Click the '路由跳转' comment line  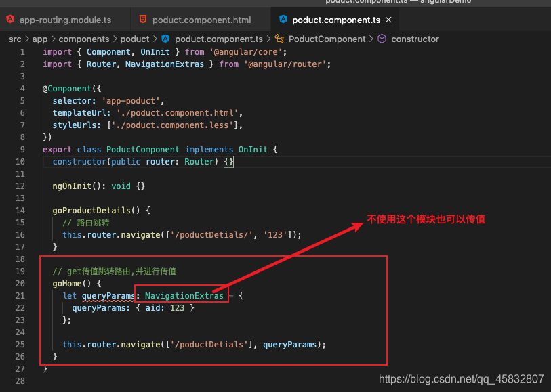tap(86, 223)
